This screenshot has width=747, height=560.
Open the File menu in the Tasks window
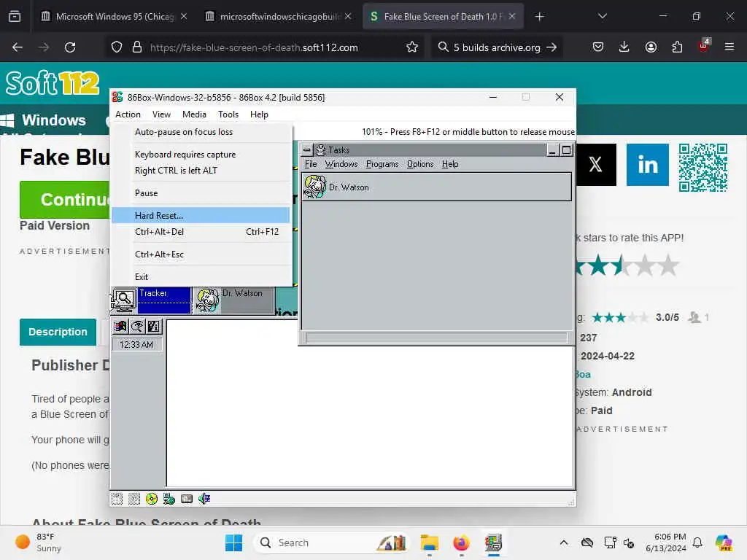click(311, 164)
